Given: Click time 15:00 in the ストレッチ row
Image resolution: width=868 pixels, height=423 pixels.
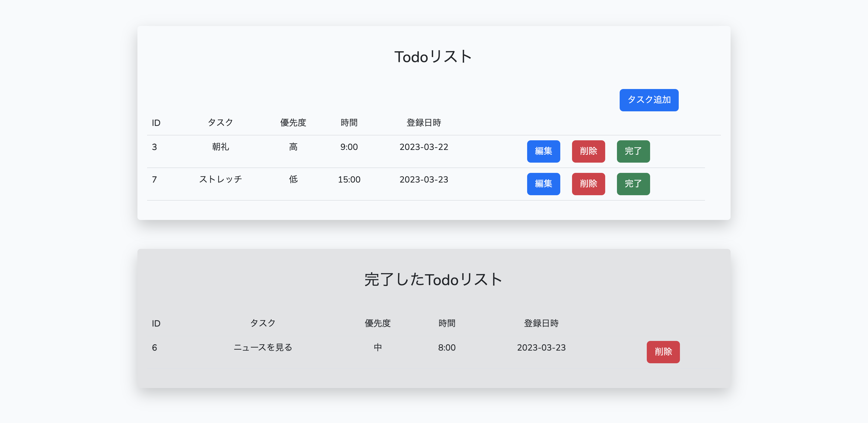Looking at the screenshot, I should [x=349, y=180].
